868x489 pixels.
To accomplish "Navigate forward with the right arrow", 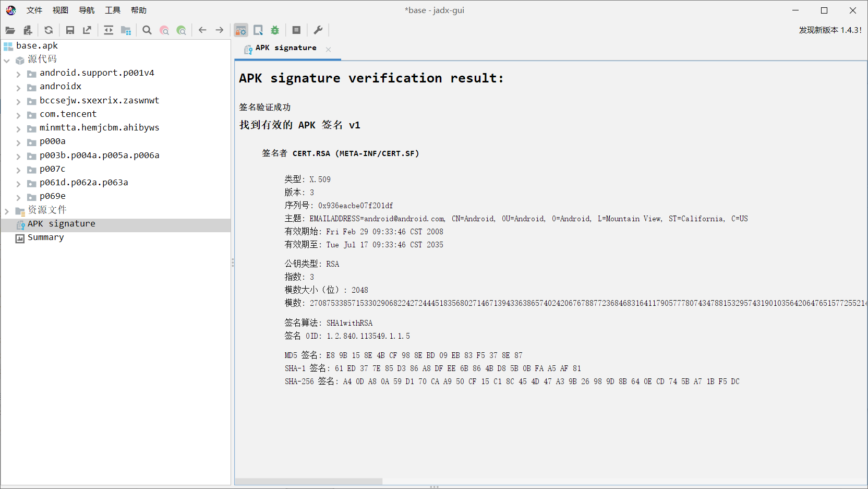I will (x=220, y=30).
